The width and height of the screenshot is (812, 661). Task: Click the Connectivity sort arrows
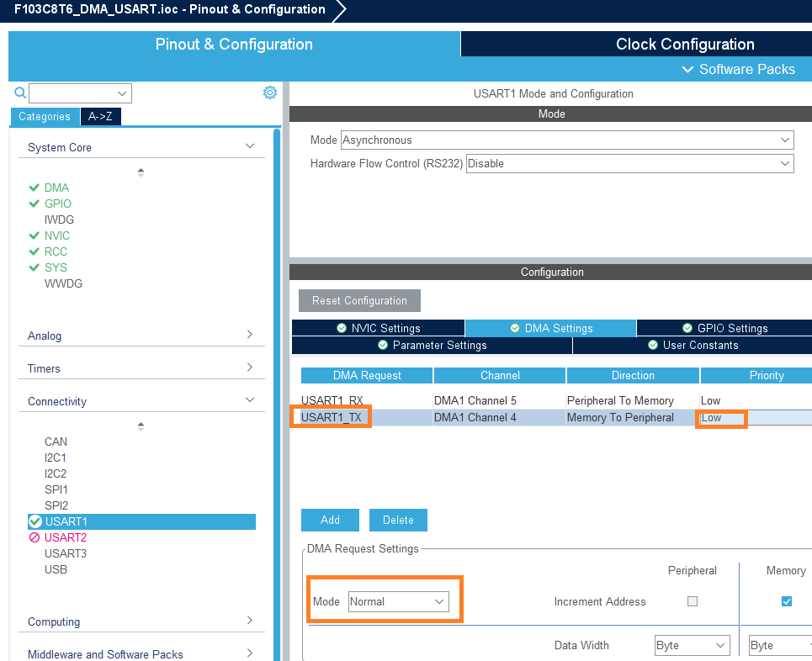point(141,426)
